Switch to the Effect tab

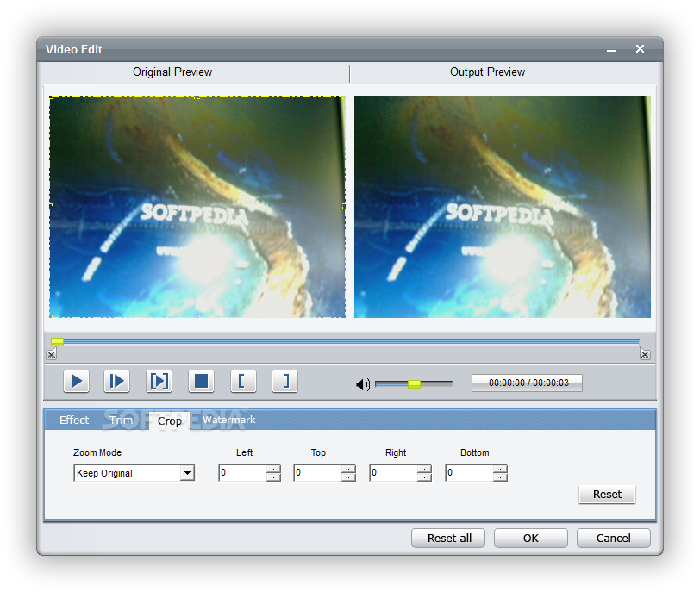coord(74,421)
